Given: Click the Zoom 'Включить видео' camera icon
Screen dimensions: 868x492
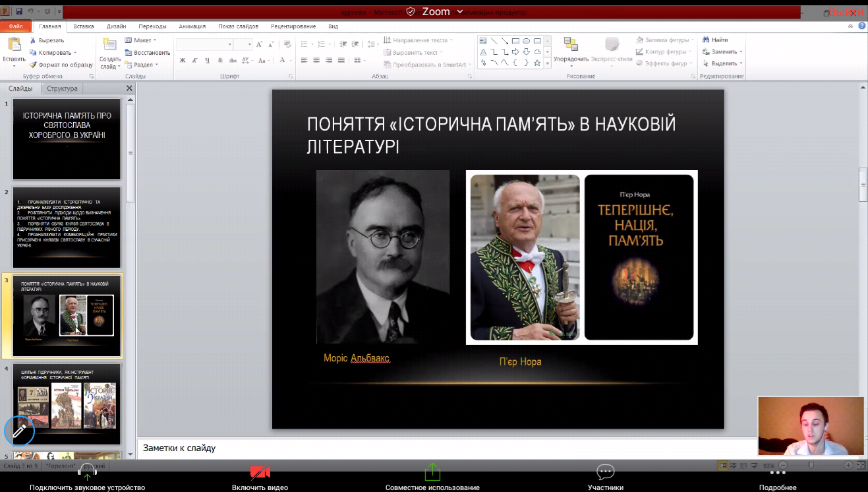Looking at the screenshot, I should [x=260, y=472].
